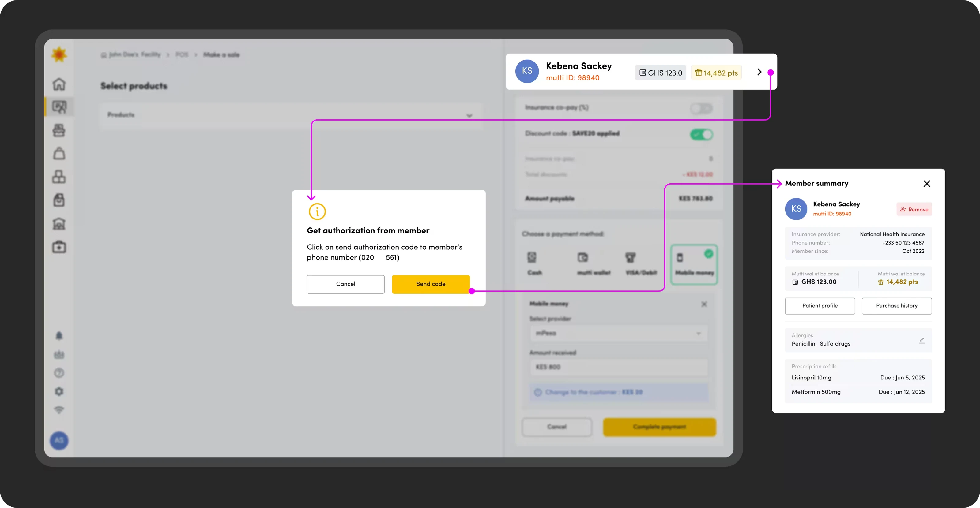The height and width of the screenshot is (508, 980).
Task: Expand member card with chevron arrow
Action: (759, 72)
